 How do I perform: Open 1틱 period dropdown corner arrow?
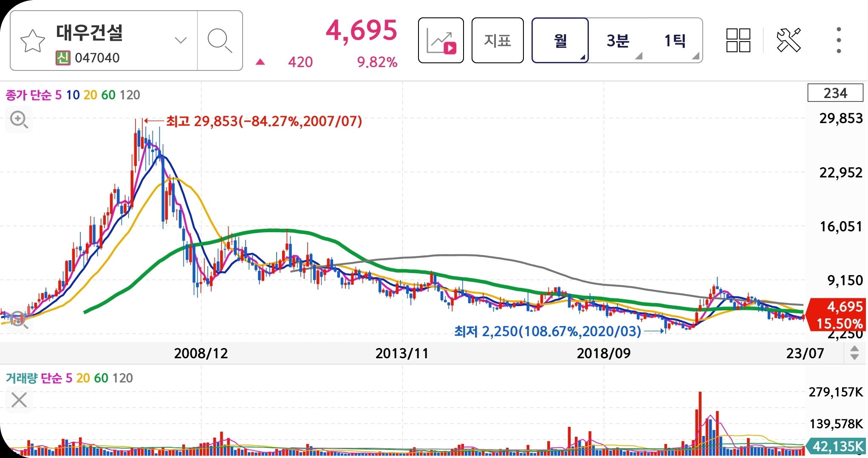(x=696, y=56)
